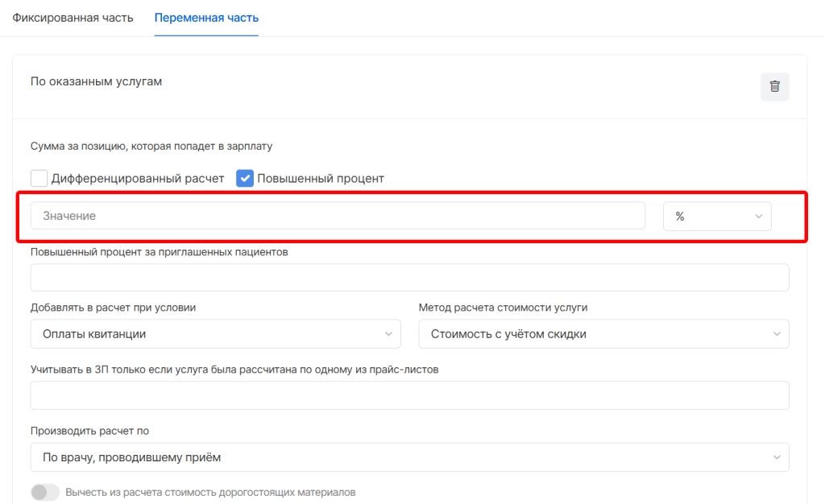Toggle 'Вычесть из расчета стоимость дорогостоящих материалов' switch
This screenshot has height=504, width=825.
(x=45, y=492)
